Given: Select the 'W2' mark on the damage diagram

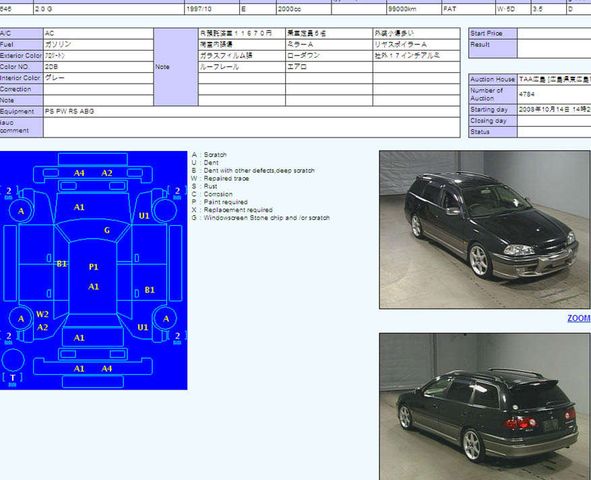Looking at the screenshot, I should 42,314.
